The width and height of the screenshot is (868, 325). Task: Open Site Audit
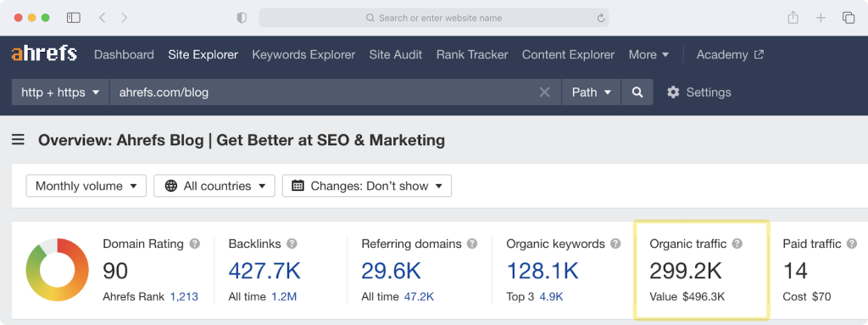point(396,54)
